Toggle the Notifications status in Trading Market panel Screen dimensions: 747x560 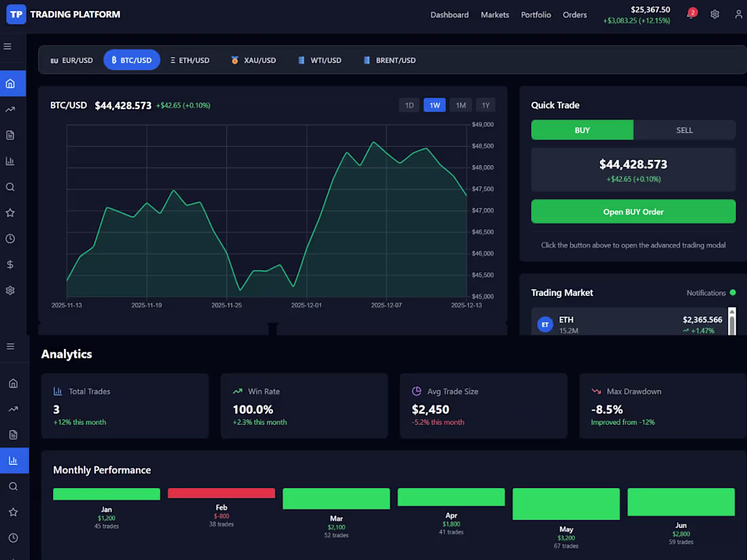[x=711, y=293]
